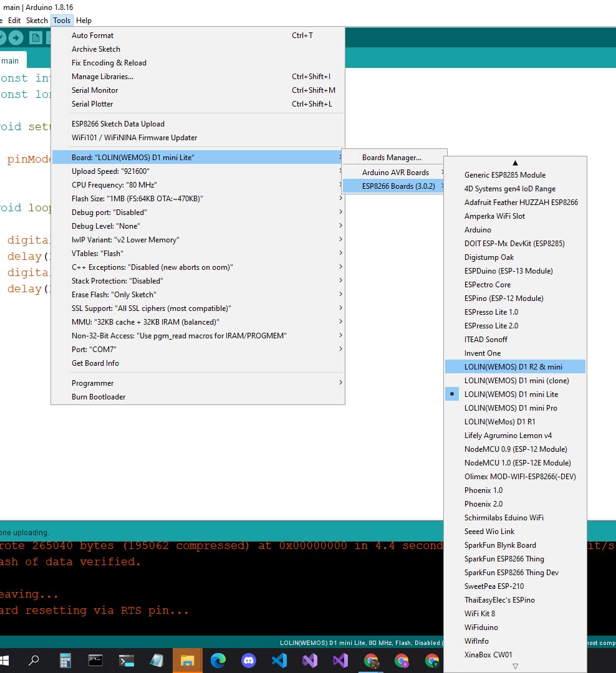The width and height of the screenshot is (616, 673).
Task: Click Burn Bootloader
Action: point(198,396)
